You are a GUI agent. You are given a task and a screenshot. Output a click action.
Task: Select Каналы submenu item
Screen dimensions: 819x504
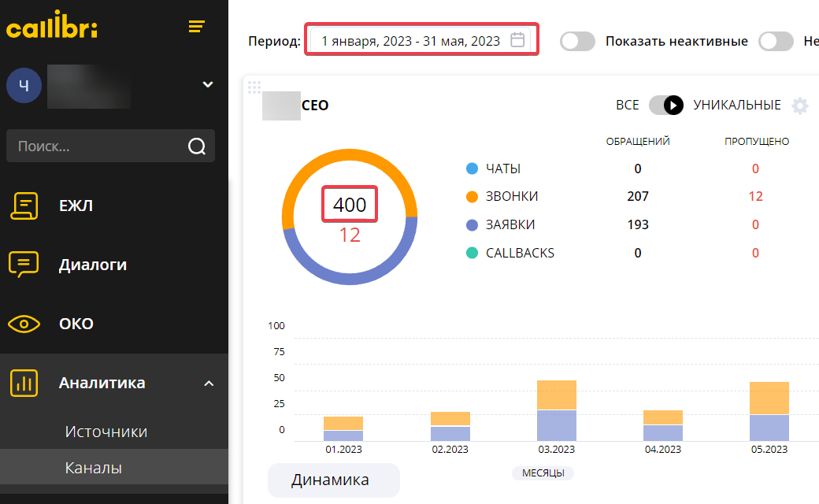(94, 468)
